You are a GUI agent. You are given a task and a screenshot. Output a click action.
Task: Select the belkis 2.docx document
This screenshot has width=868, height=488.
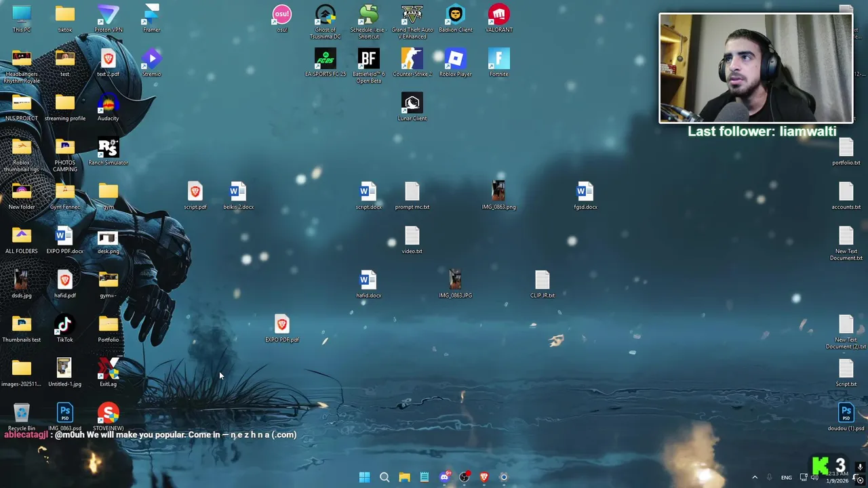[239, 195]
